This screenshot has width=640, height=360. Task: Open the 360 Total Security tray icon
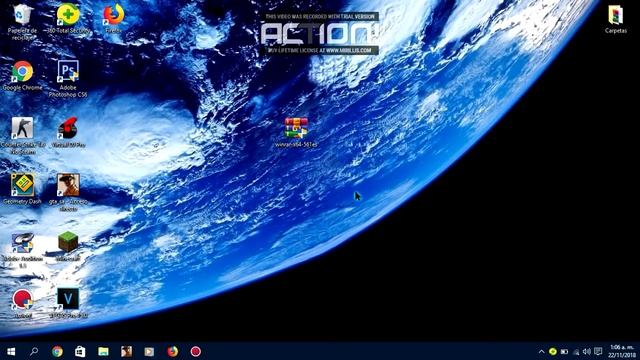(x=553, y=351)
